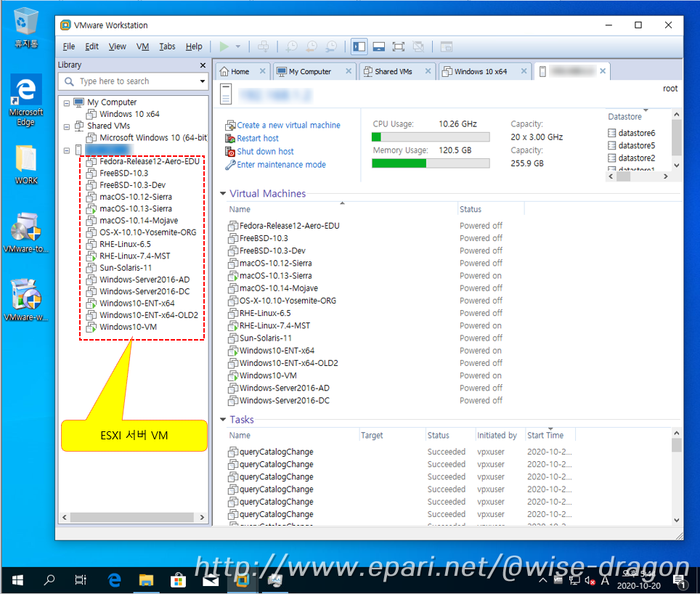Click the green Power On play button
Image resolution: width=700 pixels, height=594 pixels.
pos(224,46)
